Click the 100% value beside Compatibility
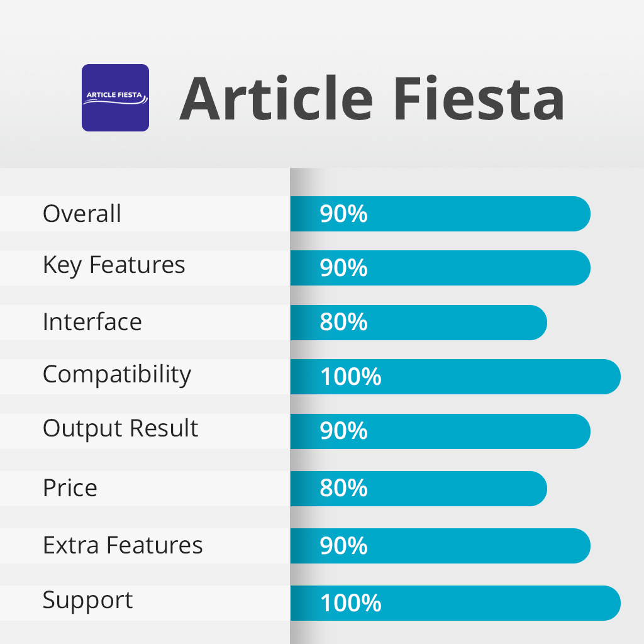 coord(350,377)
